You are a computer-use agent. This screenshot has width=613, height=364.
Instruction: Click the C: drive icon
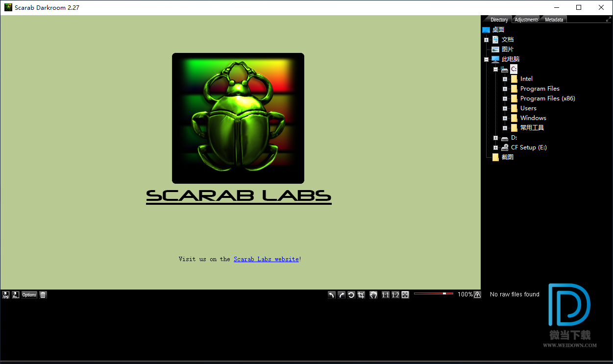tap(505, 69)
